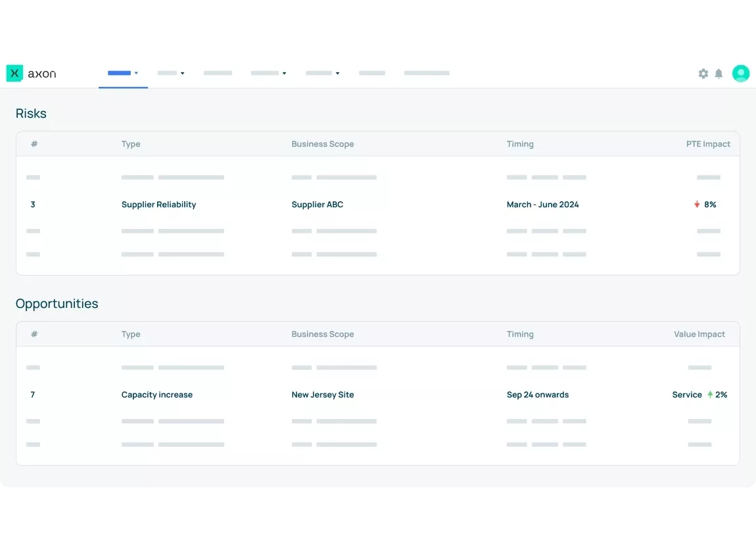Click the 8% PTE impact value
This screenshot has width=756, height=546.
(710, 205)
